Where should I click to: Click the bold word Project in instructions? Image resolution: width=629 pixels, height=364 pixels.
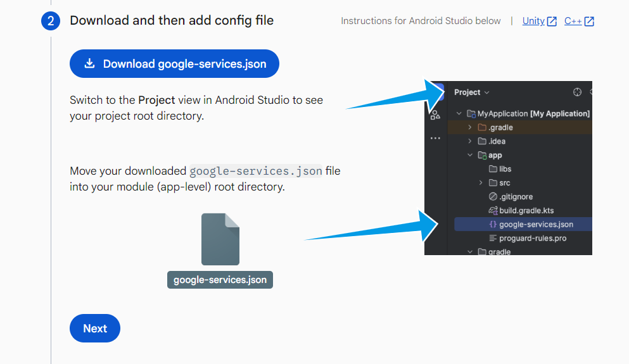[156, 100]
